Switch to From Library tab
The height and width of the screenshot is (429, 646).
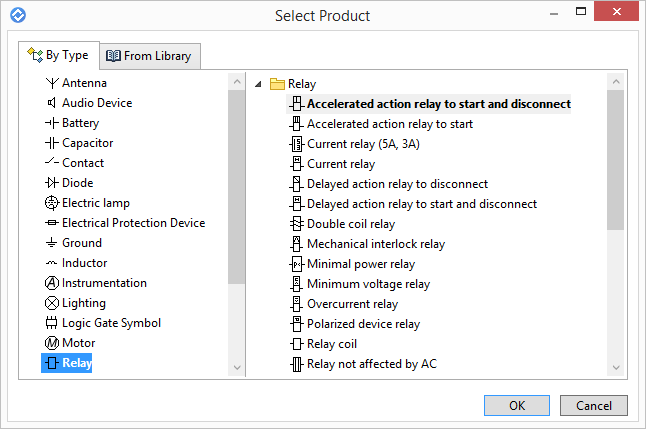(148, 56)
